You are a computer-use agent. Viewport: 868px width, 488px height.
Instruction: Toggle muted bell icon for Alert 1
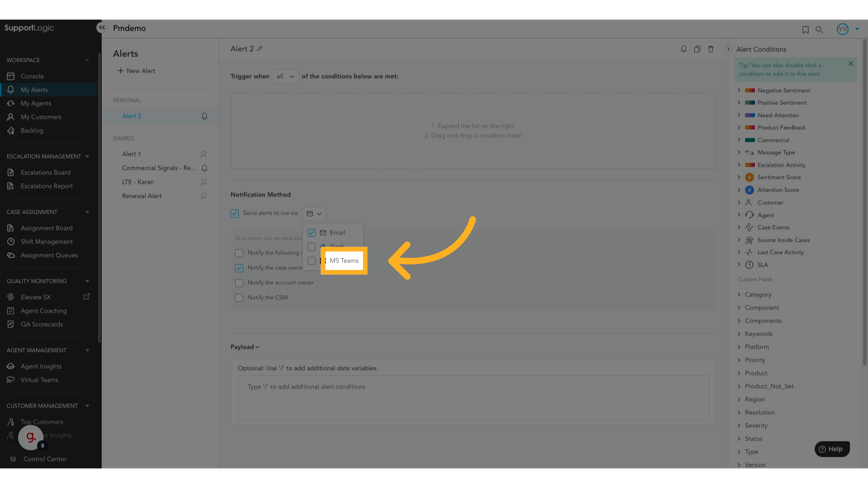click(x=204, y=154)
